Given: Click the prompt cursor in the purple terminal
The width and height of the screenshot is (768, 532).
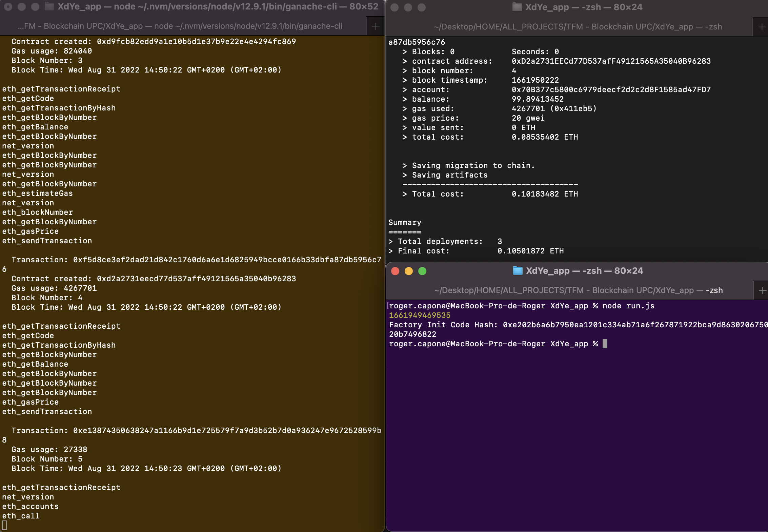Looking at the screenshot, I should pyautogui.click(x=605, y=344).
